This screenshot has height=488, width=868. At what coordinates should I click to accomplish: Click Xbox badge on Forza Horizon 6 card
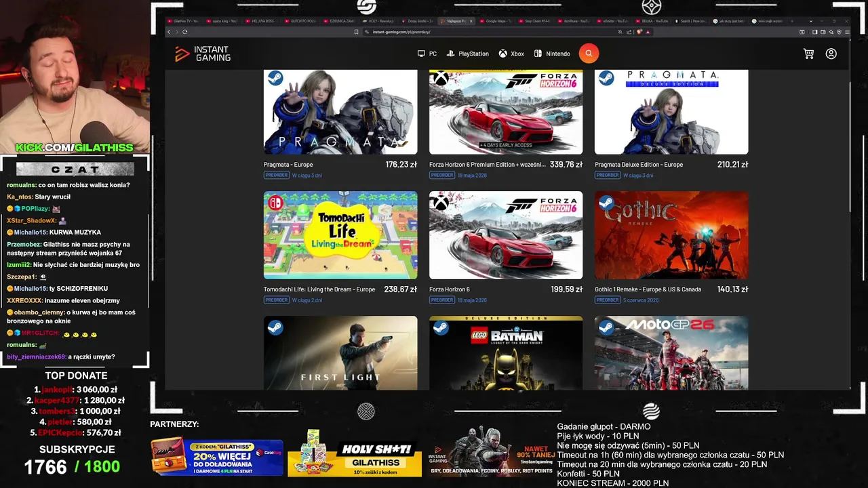(441, 203)
